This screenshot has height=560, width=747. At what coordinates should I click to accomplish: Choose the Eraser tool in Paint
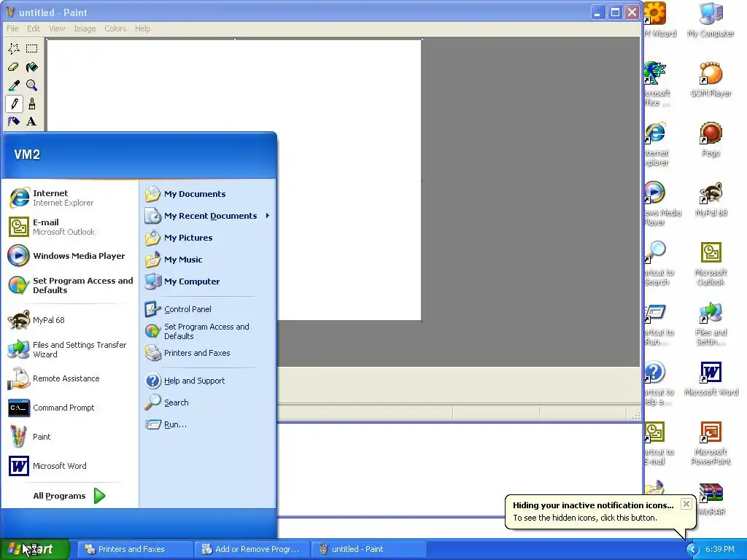pyautogui.click(x=14, y=66)
